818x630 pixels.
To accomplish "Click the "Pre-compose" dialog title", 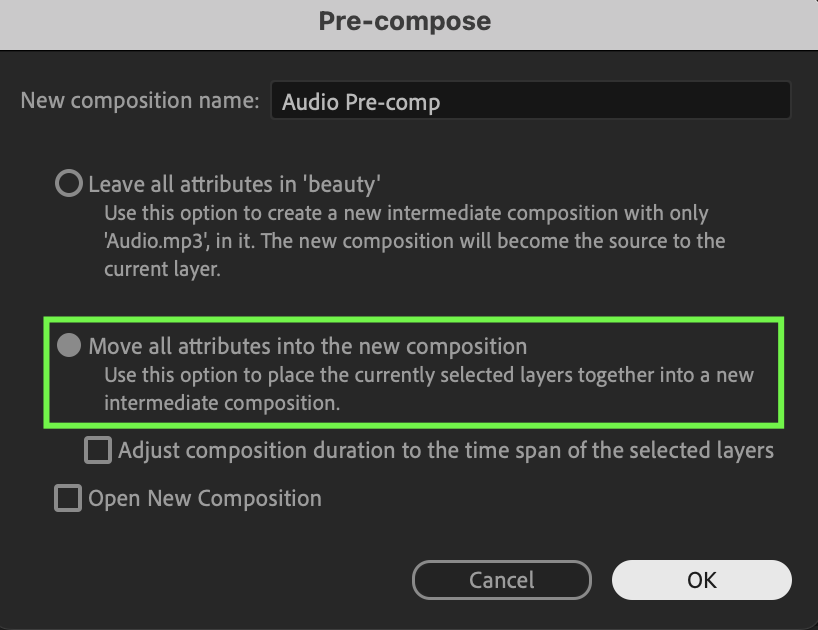I will (405, 21).
